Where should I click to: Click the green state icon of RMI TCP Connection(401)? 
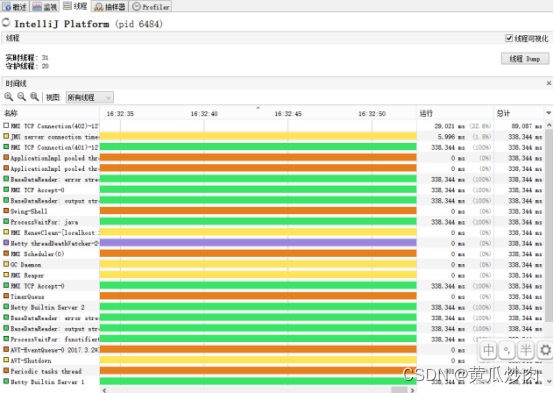6,147
